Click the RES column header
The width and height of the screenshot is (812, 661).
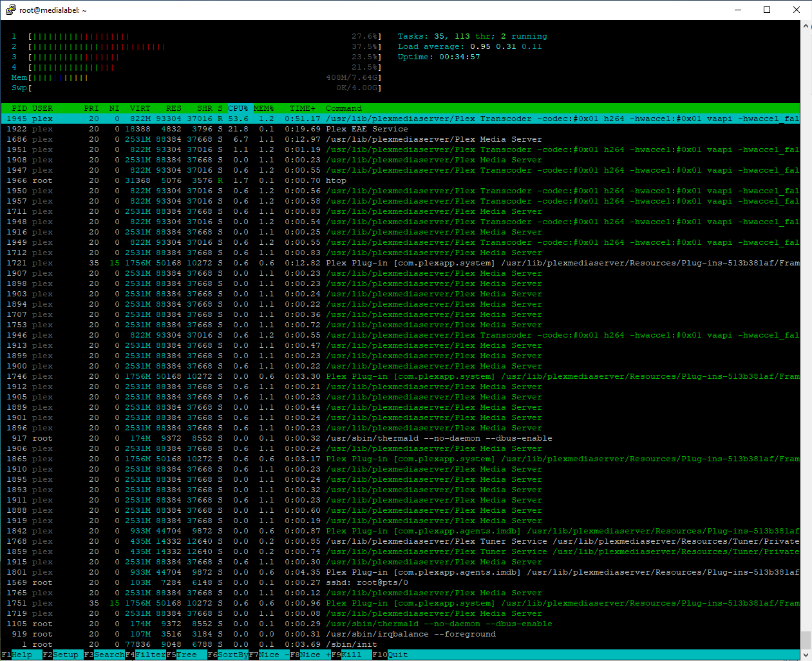point(174,108)
